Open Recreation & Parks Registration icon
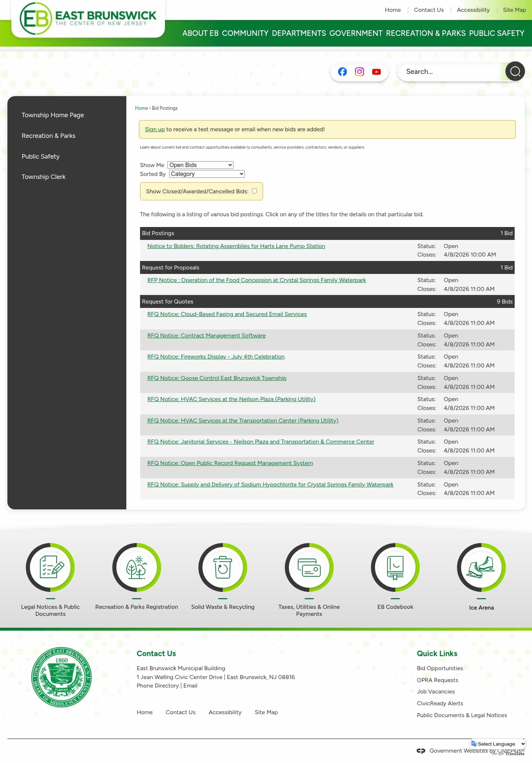The image size is (532, 763). [137, 567]
